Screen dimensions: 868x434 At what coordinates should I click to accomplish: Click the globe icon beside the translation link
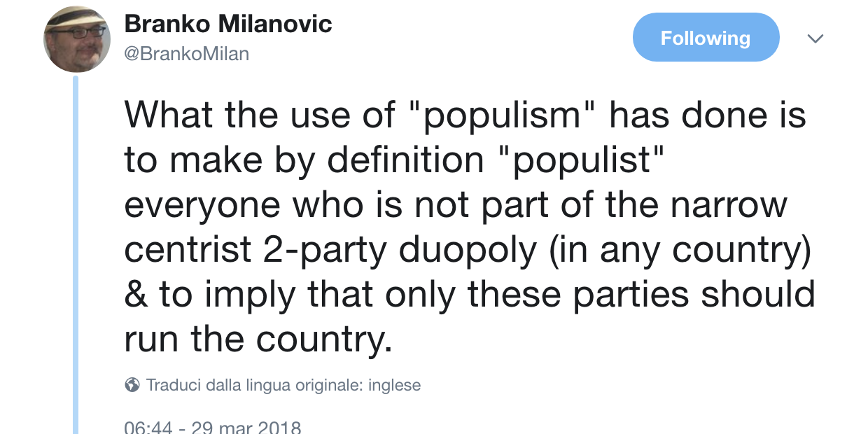click(132, 385)
